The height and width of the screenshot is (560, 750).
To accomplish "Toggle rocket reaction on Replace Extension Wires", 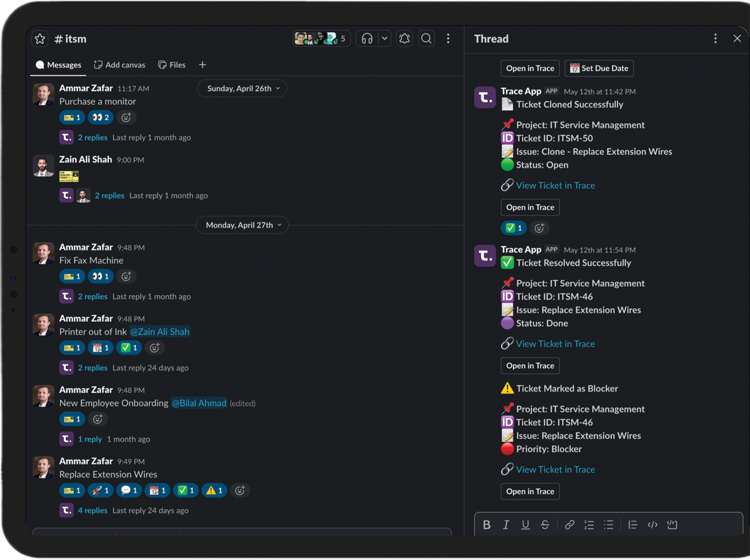I will [100, 490].
